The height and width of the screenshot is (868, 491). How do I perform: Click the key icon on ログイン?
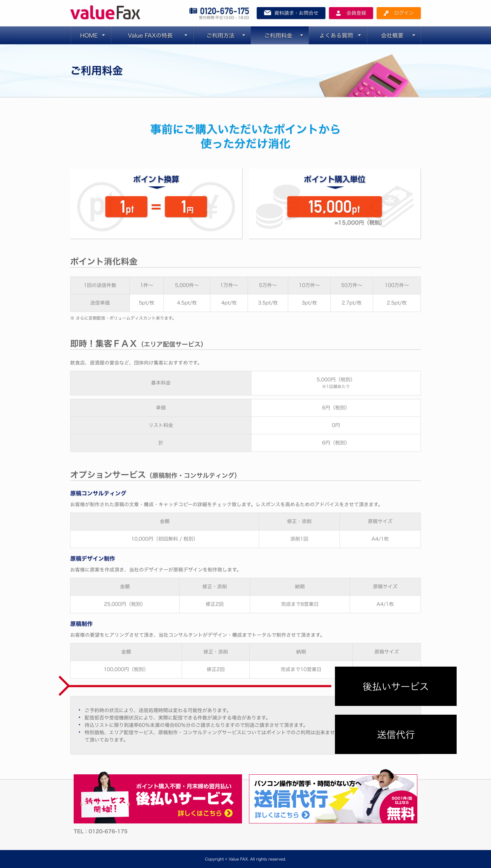pyautogui.click(x=386, y=13)
